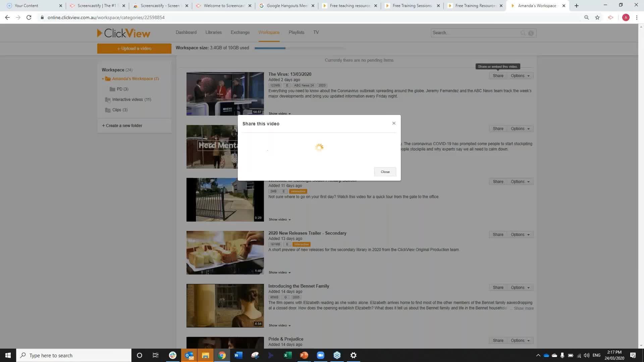This screenshot has width=644, height=362.
Task: Open the New Releases Trailer thumbnail
Action: pyautogui.click(x=225, y=253)
